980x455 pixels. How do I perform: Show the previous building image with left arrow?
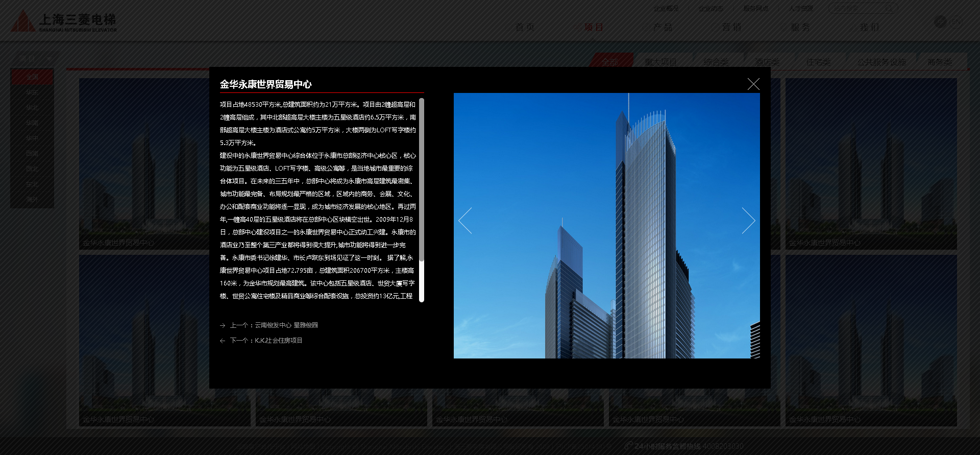(x=465, y=221)
